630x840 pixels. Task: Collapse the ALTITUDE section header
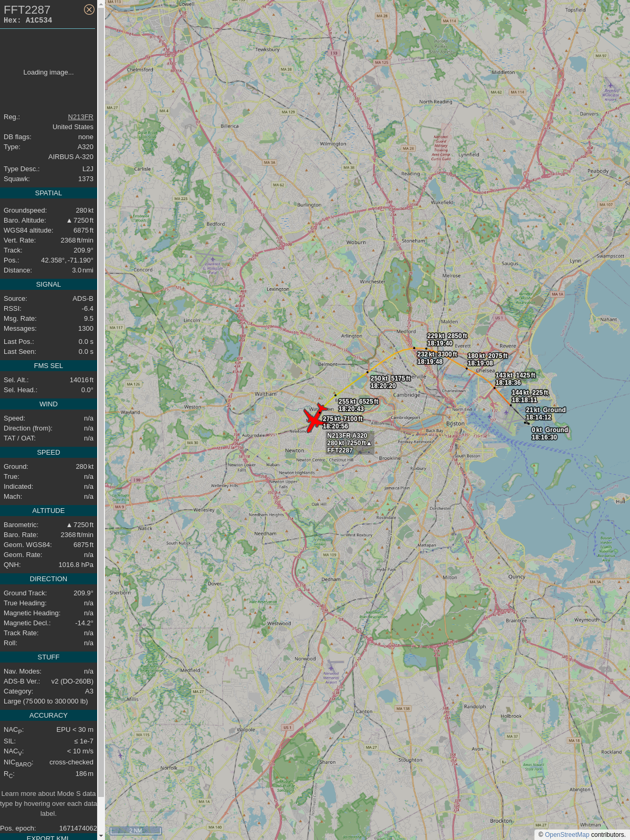(x=48, y=511)
